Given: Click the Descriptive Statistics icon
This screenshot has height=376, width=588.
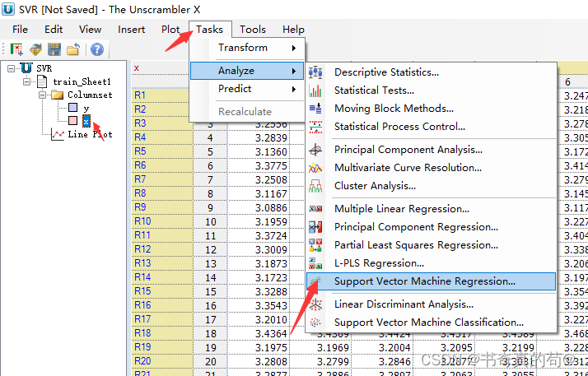Looking at the screenshot, I should pyautogui.click(x=315, y=72).
